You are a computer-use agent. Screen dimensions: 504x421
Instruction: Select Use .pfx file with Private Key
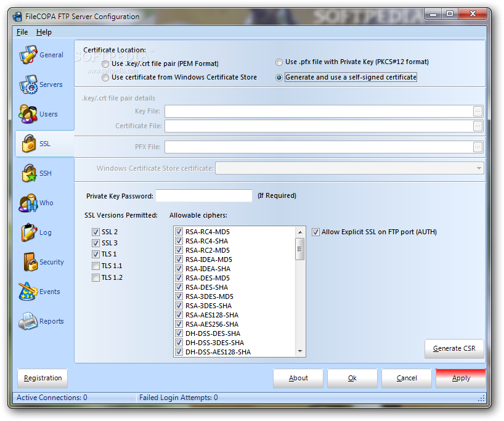[x=279, y=62]
